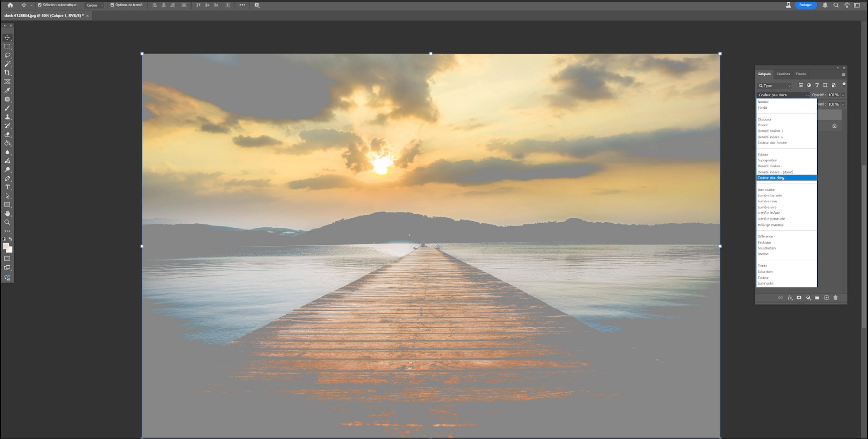Click the delete layer trash icon
The image size is (868, 439).
(835, 298)
